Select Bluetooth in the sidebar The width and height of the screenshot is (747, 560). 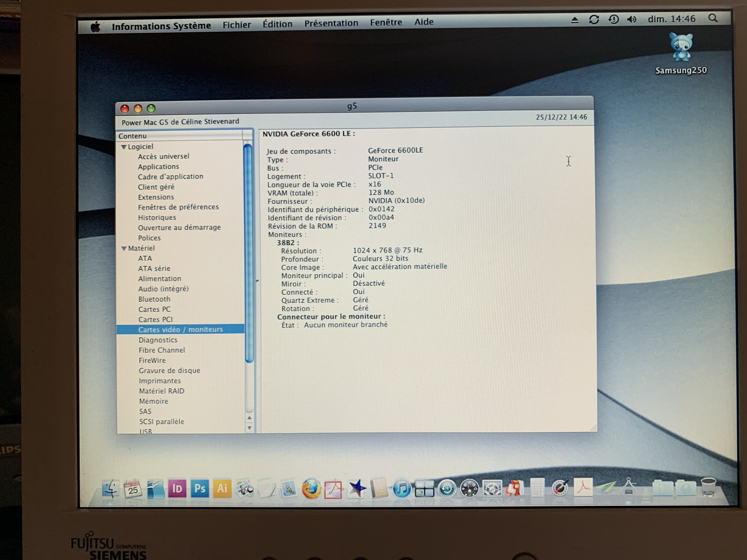click(x=154, y=299)
